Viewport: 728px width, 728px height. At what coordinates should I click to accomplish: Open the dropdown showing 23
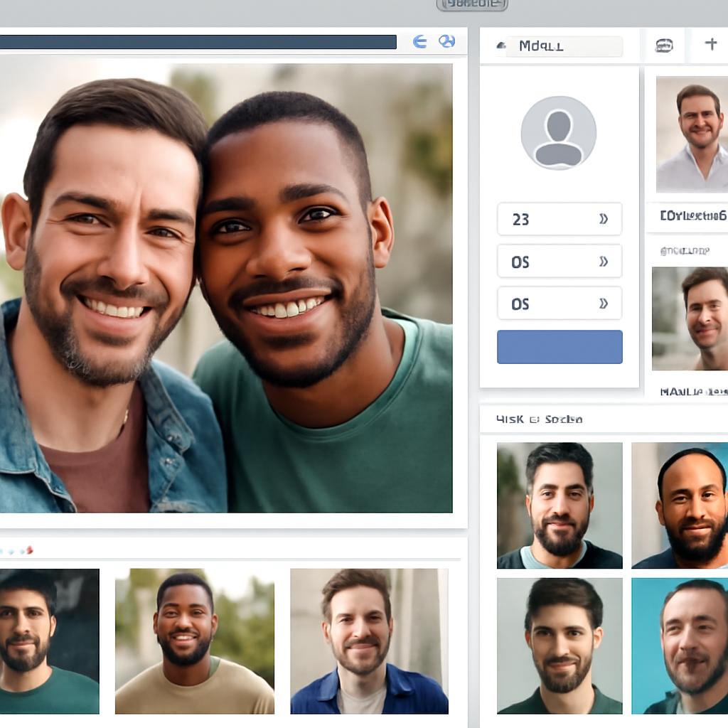[x=560, y=219]
